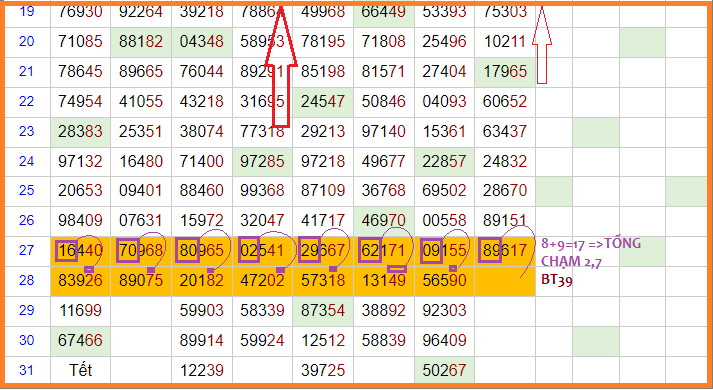Image resolution: width=713 pixels, height=390 pixels.
Task: Select cell 20653
Action: tap(80, 191)
